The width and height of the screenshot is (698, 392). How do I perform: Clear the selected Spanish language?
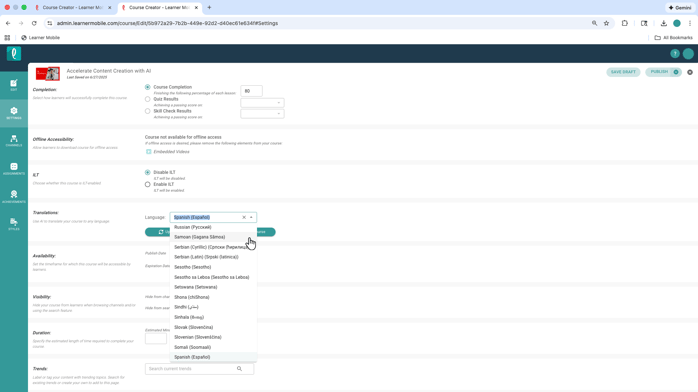coord(244,218)
